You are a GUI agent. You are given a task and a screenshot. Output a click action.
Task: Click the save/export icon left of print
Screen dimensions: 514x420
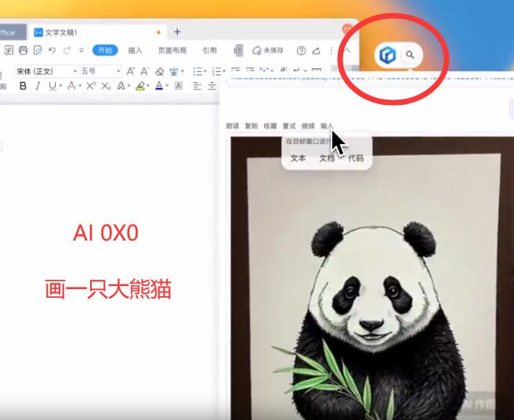pyautogui.click(x=9, y=50)
